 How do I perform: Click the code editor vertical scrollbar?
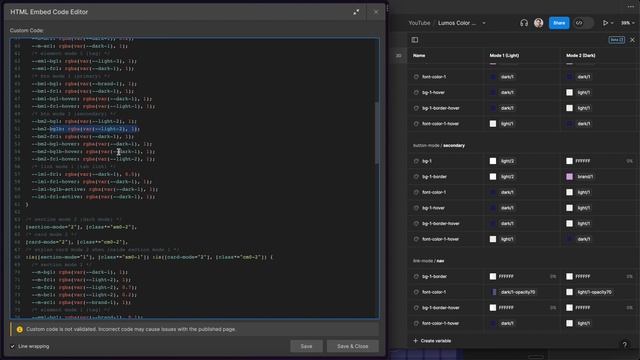377,133
